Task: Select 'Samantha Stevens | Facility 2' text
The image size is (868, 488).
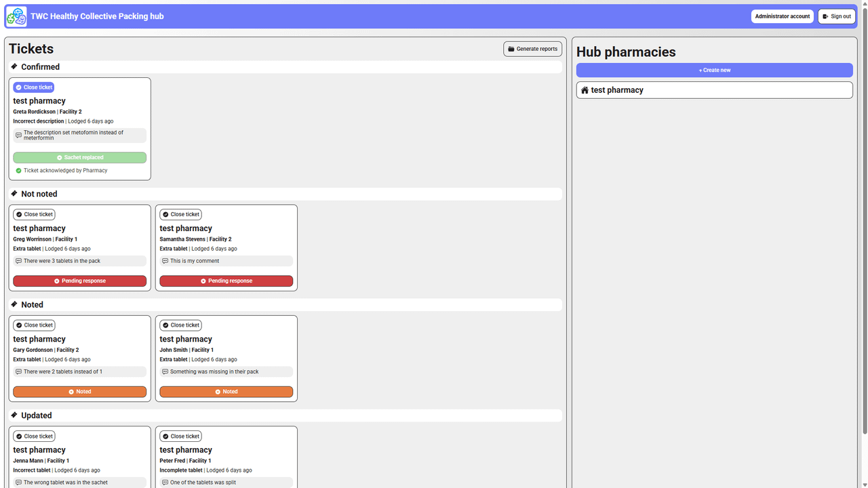Action: point(195,239)
